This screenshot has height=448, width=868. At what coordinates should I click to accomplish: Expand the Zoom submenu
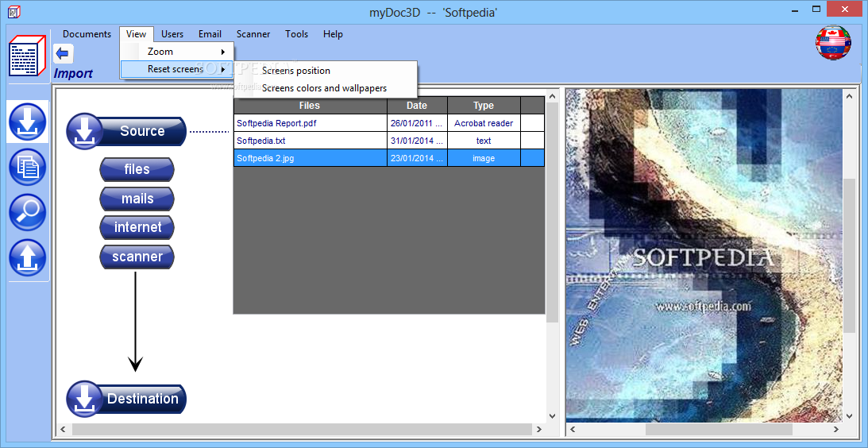click(x=177, y=52)
